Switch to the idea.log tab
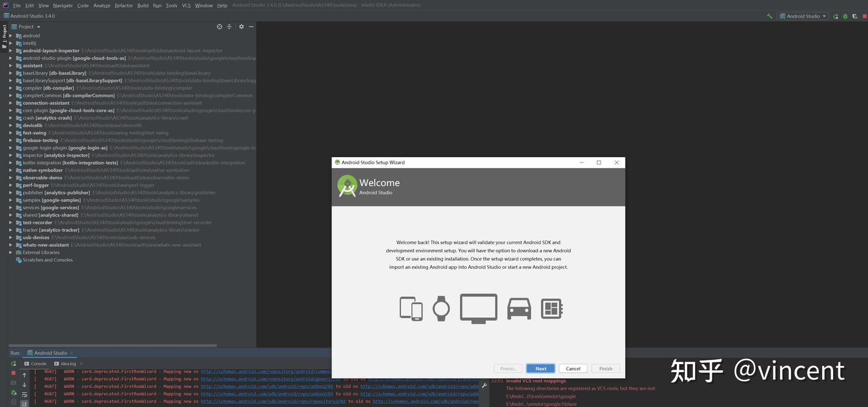The image size is (868, 407). tap(68, 364)
